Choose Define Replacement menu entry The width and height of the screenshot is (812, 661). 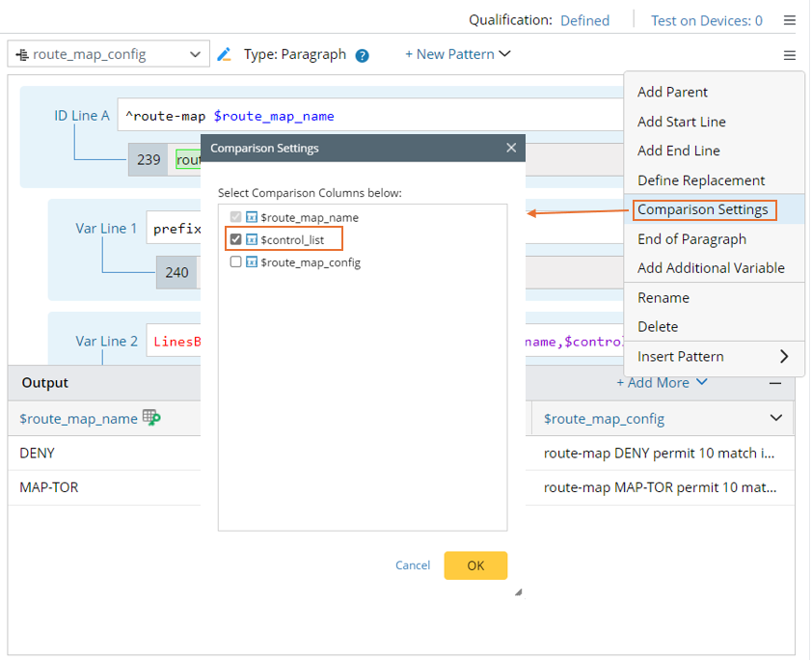pyautogui.click(x=701, y=180)
